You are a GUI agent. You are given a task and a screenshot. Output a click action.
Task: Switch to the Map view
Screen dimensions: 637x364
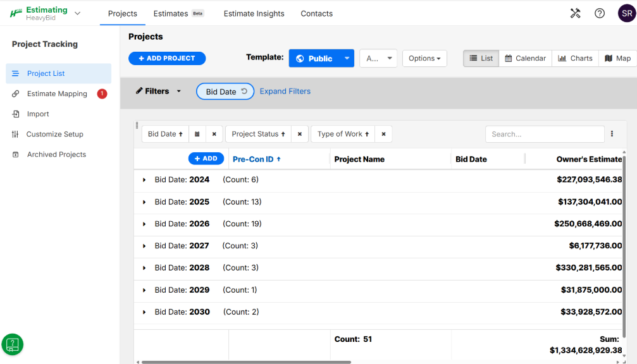pyautogui.click(x=617, y=58)
